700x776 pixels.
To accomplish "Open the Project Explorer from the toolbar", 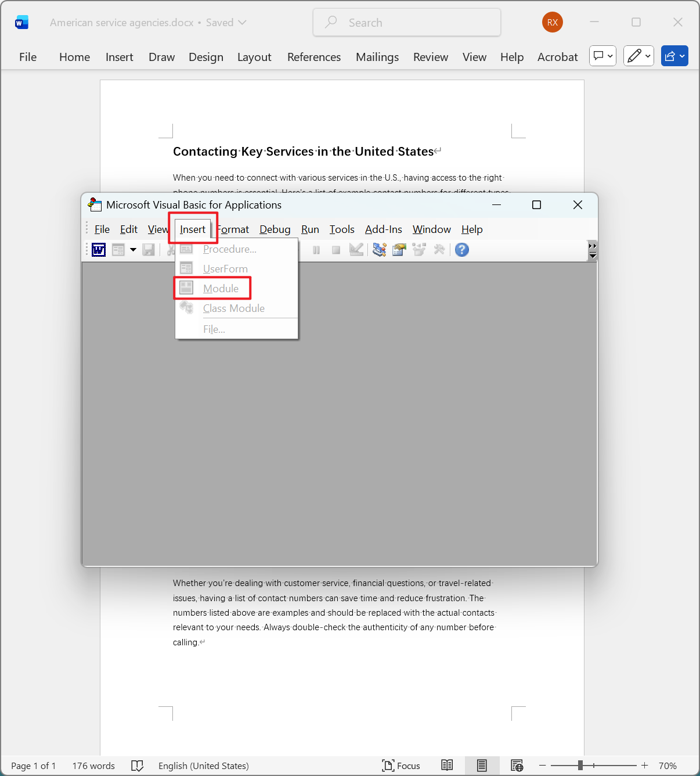I will coord(379,250).
